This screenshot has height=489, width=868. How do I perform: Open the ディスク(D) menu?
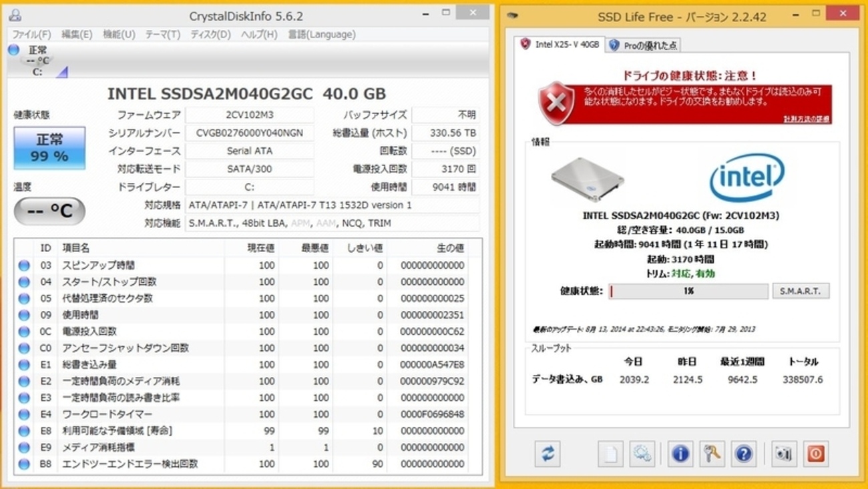coord(210,34)
